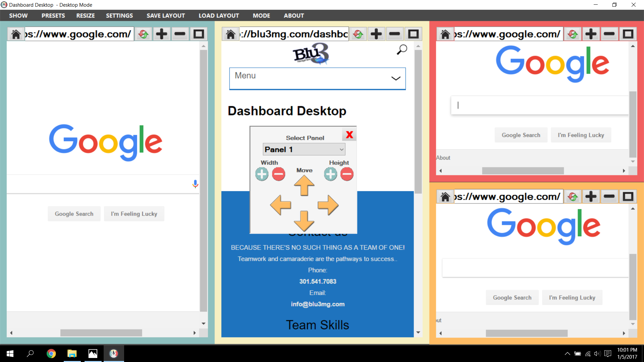Open the Panel 1 dropdown
The width and height of the screenshot is (644, 362).
click(x=304, y=149)
